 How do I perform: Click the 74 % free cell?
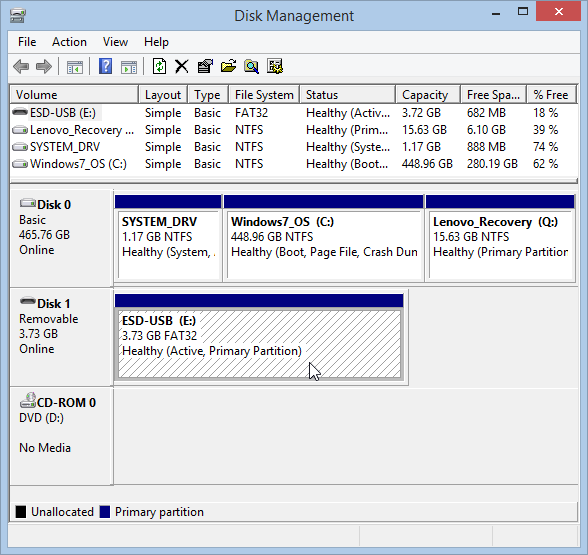(546, 147)
